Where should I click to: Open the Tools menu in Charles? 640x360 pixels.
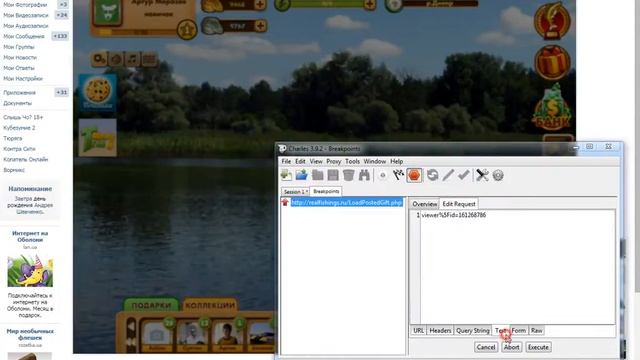pyautogui.click(x=352, y=161)
